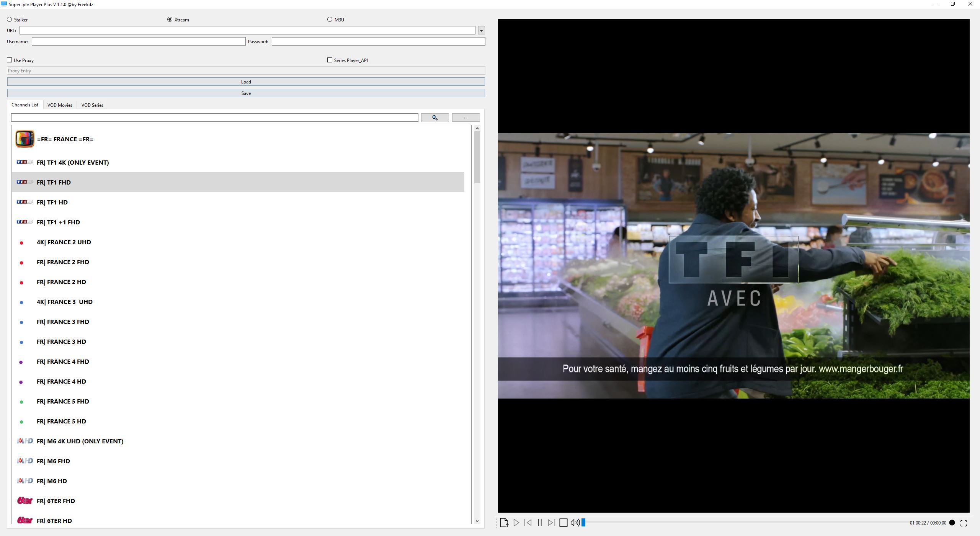
Task: Click red dot of 4K| FRANCE 2 UHD
Action: [21, 243]
